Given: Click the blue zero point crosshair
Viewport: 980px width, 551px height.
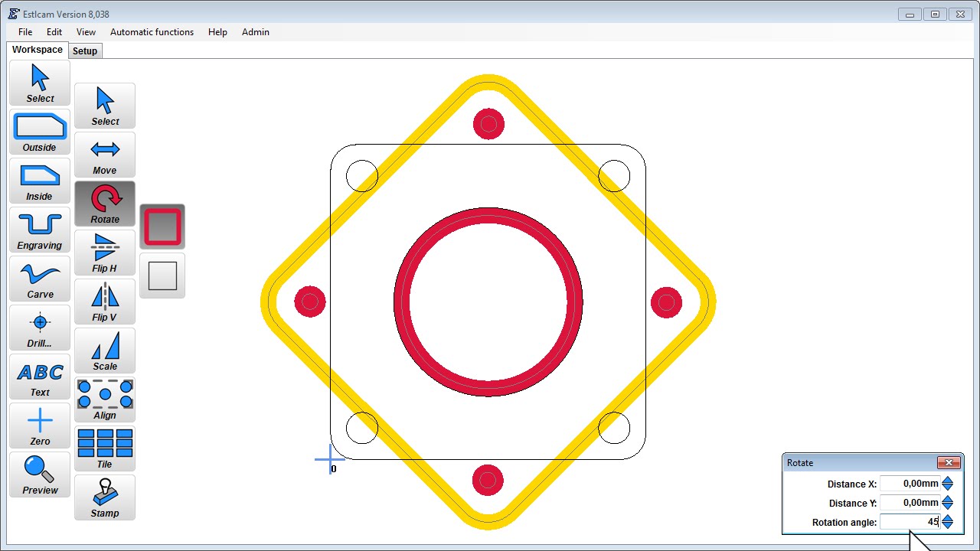Looking at the screenshot, I should pos(330,459).
